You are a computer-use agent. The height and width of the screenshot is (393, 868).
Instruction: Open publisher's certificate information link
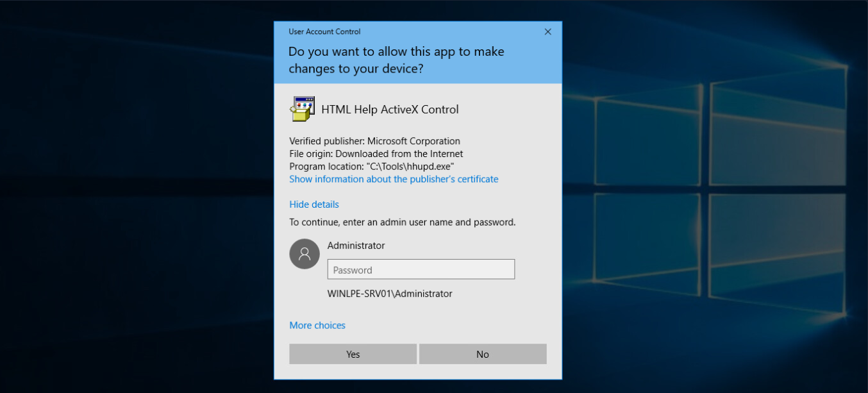394,179
